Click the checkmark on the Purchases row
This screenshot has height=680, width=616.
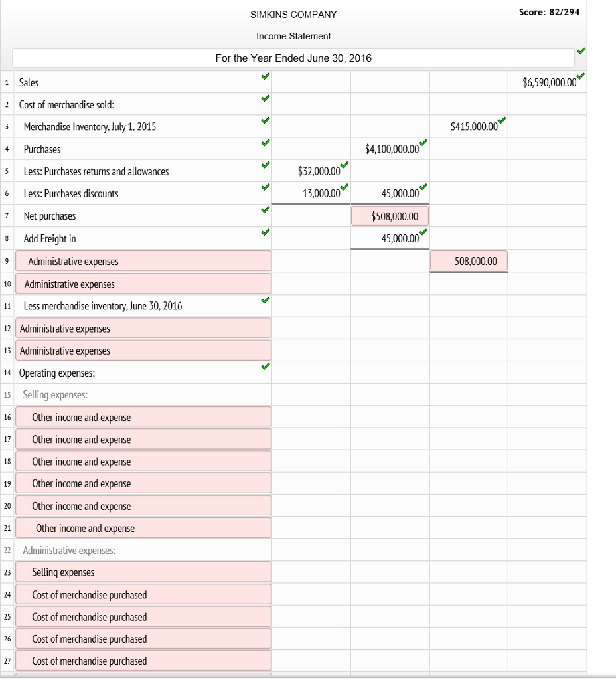pyautogui.click(x=266, y=143)
